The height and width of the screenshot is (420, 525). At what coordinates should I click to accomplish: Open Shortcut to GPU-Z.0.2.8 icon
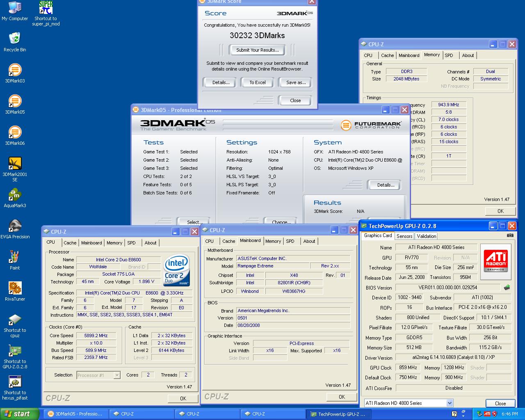pos(15,357)
